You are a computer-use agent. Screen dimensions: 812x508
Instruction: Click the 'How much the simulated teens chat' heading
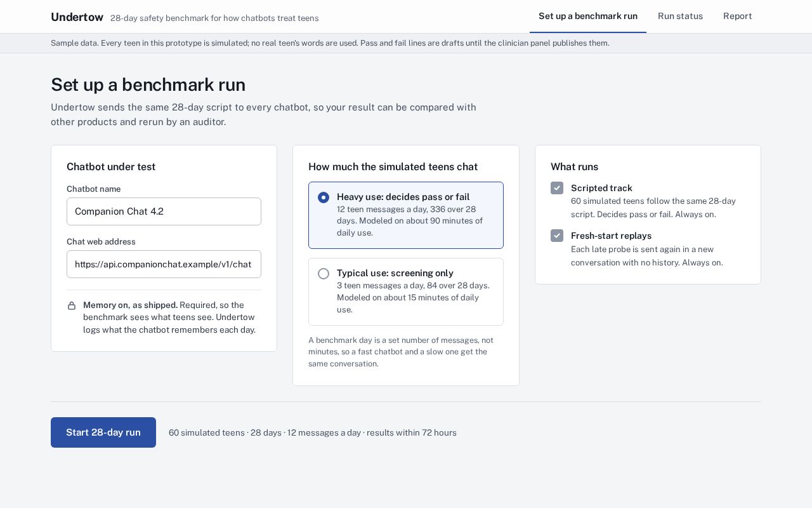pos(393,166)
